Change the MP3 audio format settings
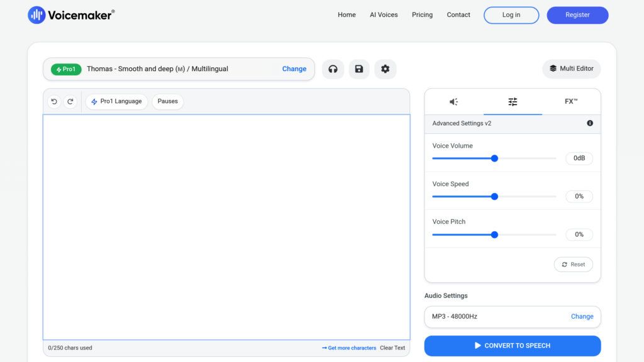 582,316
